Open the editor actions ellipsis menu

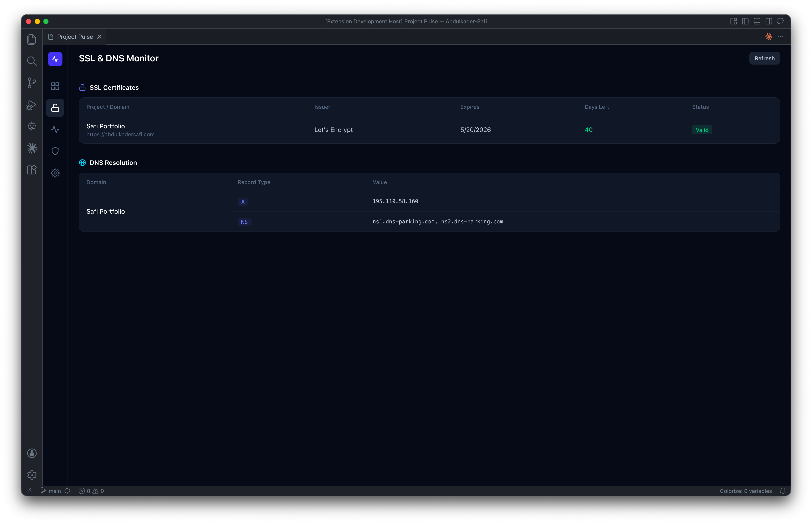[x=780, y=36]
